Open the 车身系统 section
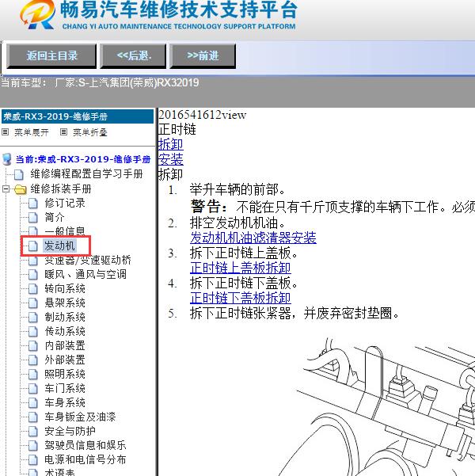The image size is (475, 476). 65,402
